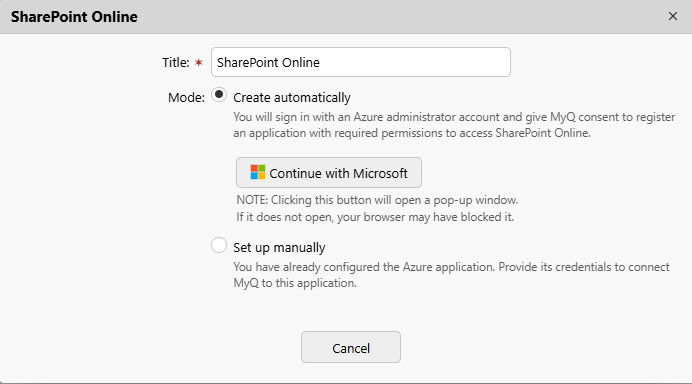Click the Title input field
Viewport: 692px width, 384px height.
tap(361, 62)
